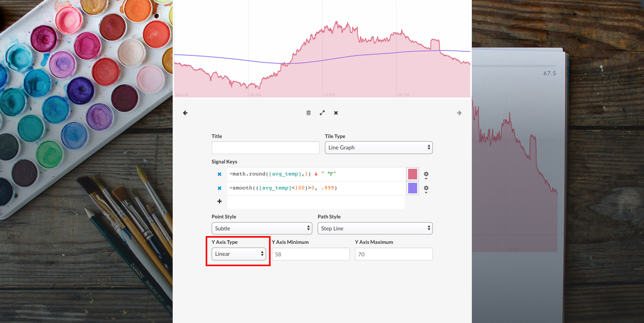
Task: Click the forward arrow to go next tile
Action: click(459, 113)
